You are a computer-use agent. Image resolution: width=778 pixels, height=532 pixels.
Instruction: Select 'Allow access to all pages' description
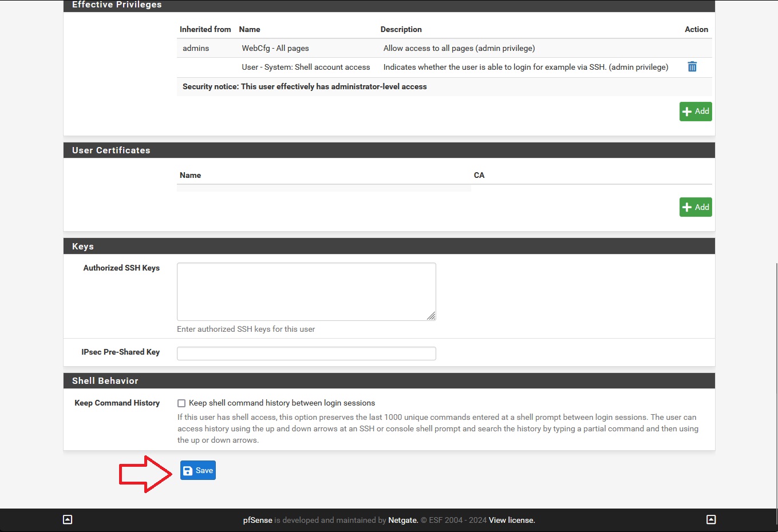[x=459, y=48]
